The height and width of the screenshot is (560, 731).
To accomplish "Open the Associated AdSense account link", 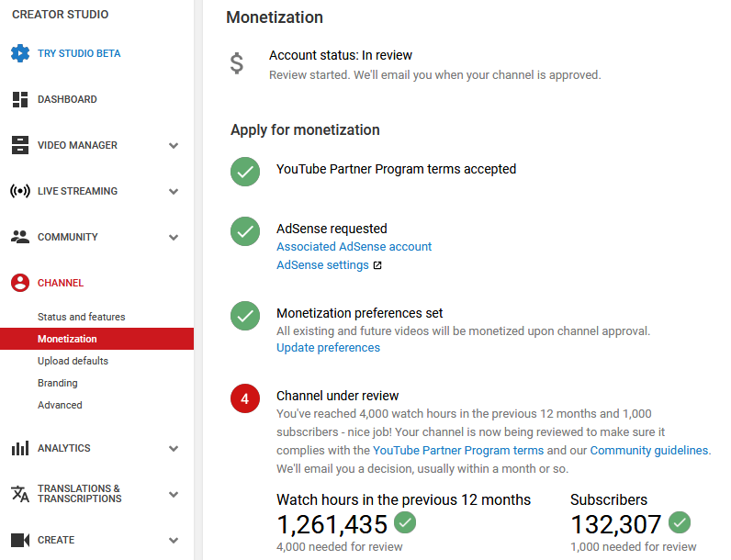I will pos(354,246).
